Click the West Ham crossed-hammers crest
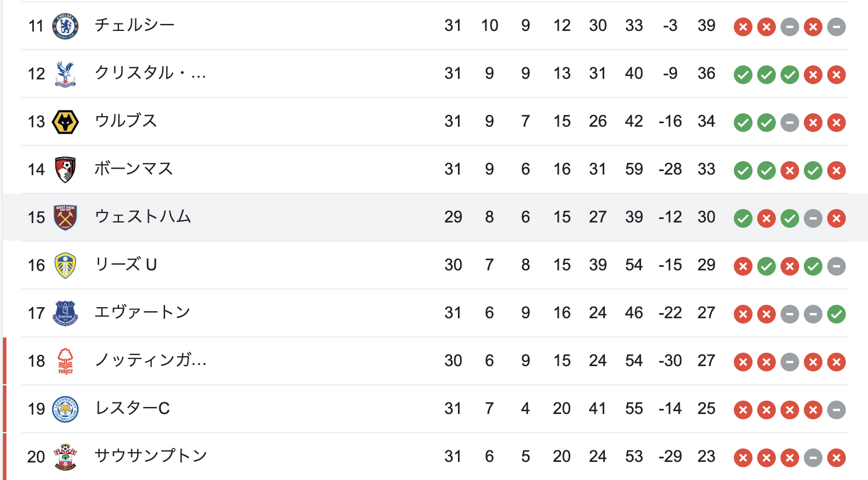 click(x=65, y=217)
